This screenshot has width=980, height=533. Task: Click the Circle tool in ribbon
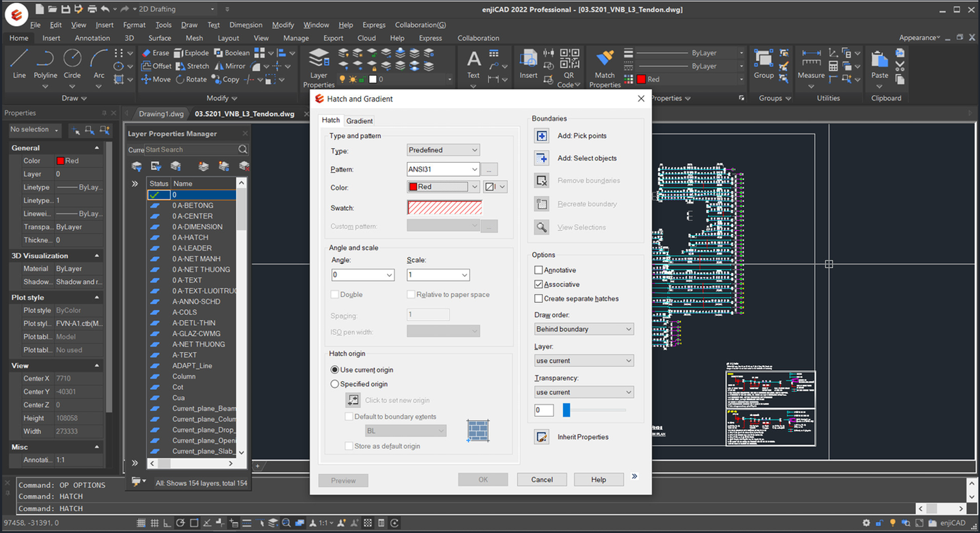click(72, 64)
